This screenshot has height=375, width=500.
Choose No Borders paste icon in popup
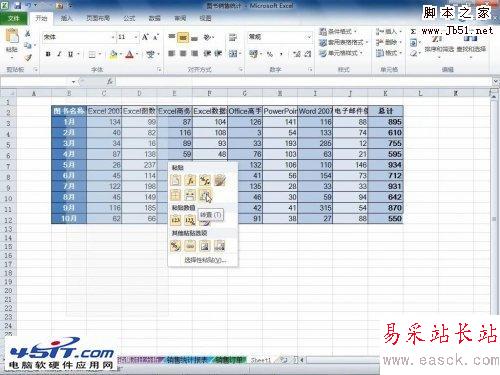click(x=176, y=195)
